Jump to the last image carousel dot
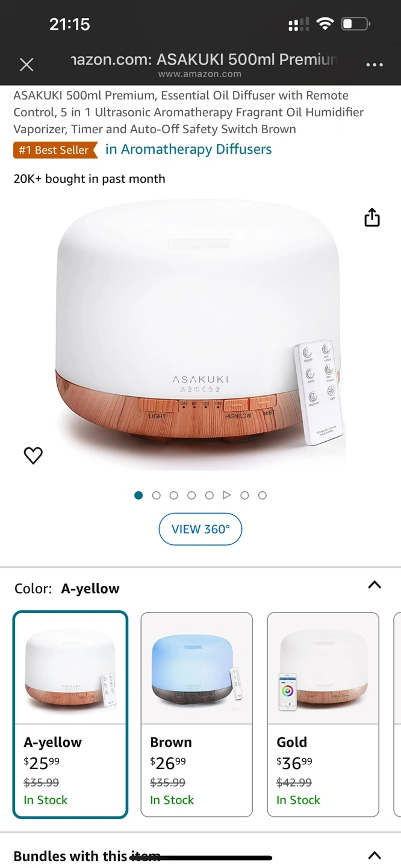The image size is (401, 868). (x=263, y=495)
